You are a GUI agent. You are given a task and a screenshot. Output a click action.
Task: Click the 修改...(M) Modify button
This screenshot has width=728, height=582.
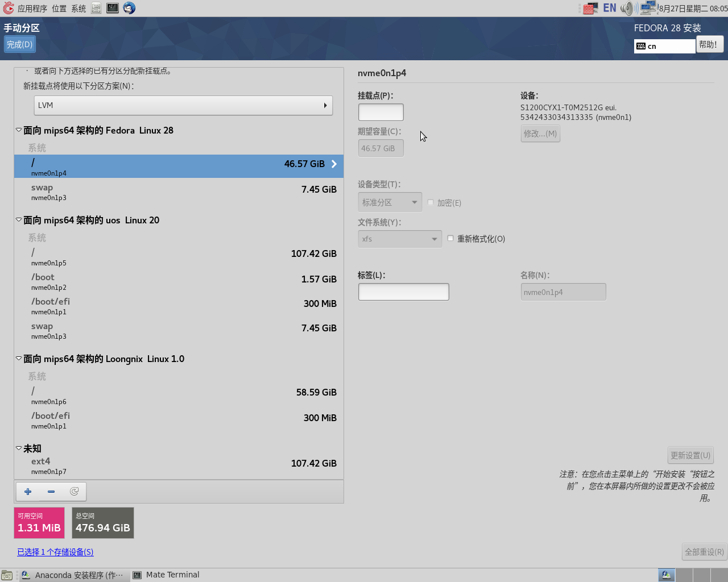[x=540, y=134]
